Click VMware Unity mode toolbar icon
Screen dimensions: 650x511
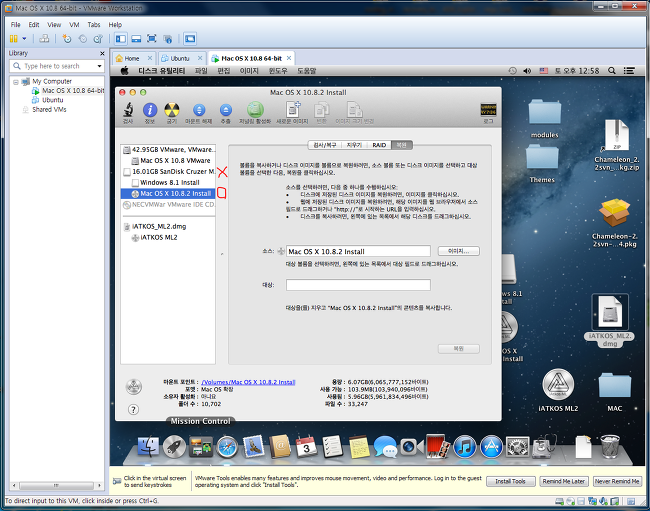point(168,39)
